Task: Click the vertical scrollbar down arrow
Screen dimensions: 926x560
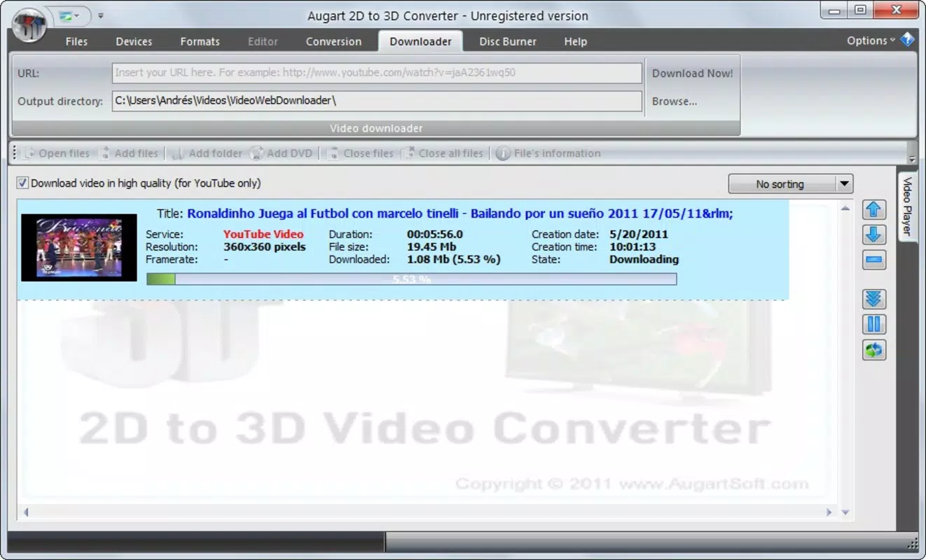Action: tap(845, 512)
